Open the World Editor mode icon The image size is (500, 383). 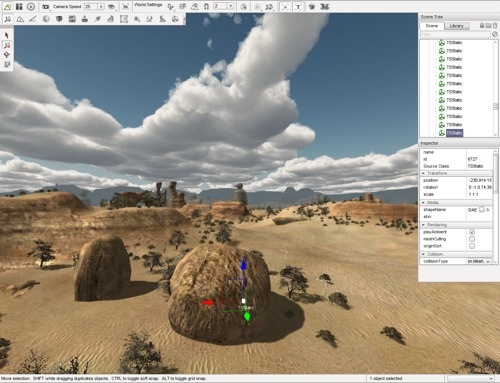pos(7,6)
